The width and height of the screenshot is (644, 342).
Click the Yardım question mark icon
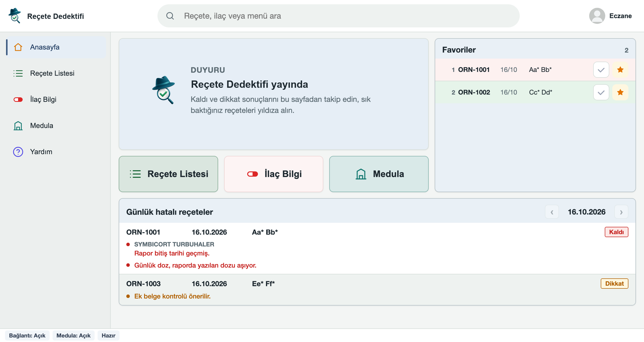point(18,152)
